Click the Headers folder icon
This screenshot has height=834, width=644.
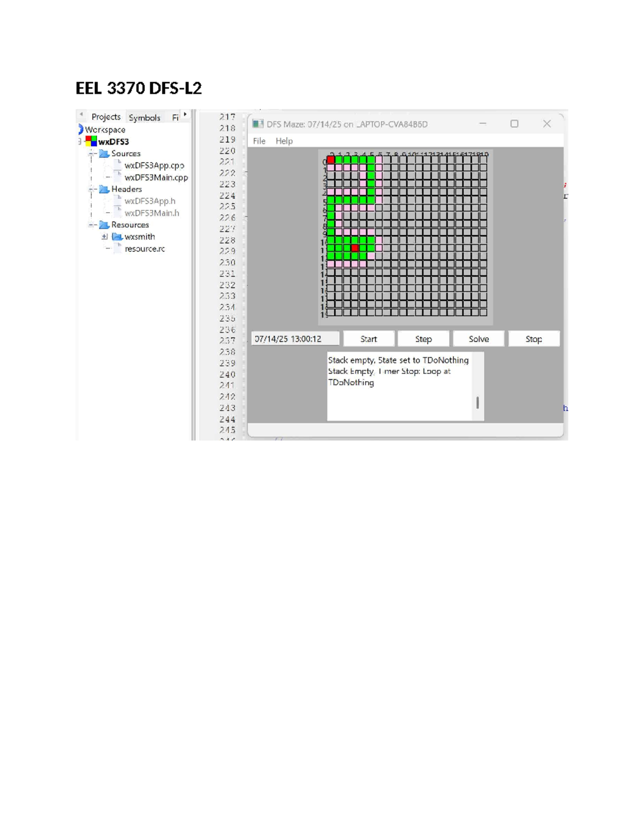click(105, 189)
